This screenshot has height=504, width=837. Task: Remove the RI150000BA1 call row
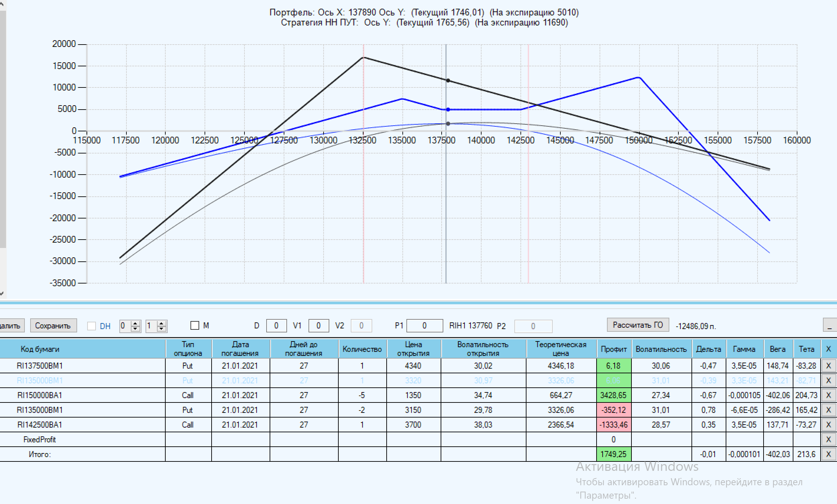coord(828,395)
